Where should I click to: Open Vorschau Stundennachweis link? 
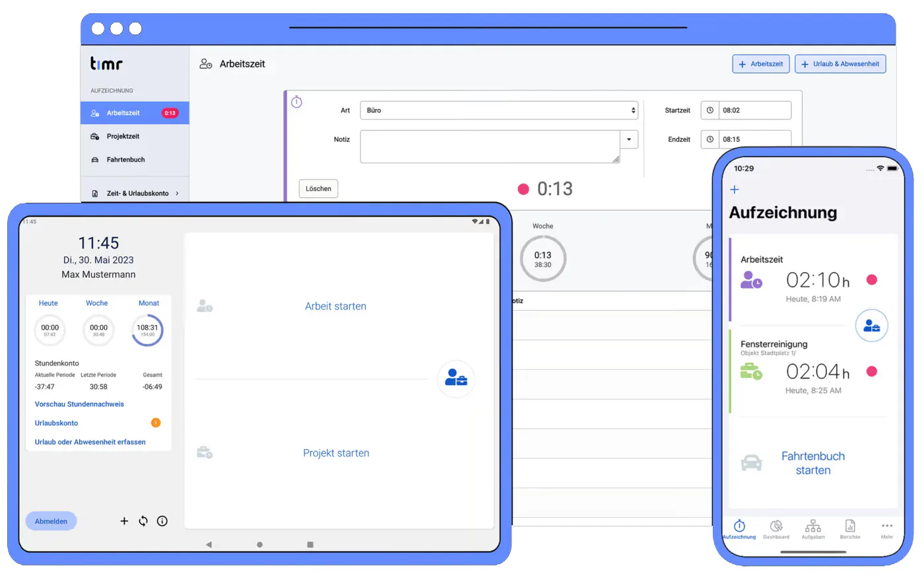tap(79, 404)
